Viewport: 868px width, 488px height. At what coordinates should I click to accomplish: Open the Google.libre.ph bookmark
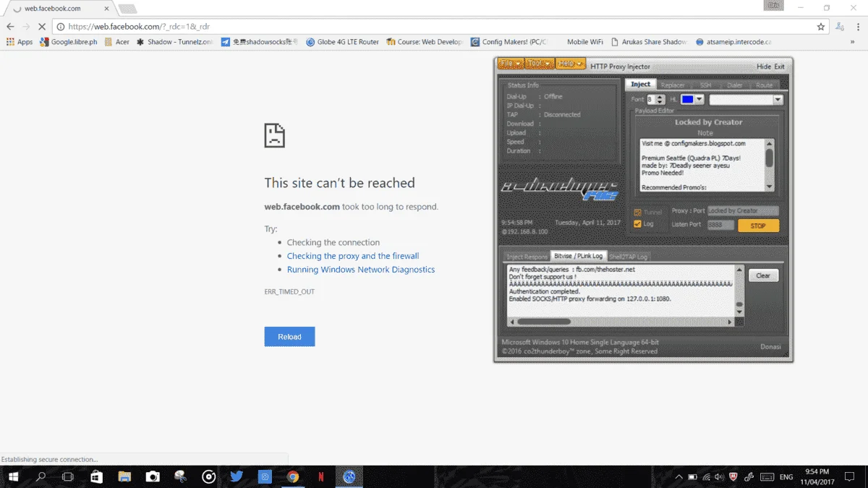pos(69,42)
